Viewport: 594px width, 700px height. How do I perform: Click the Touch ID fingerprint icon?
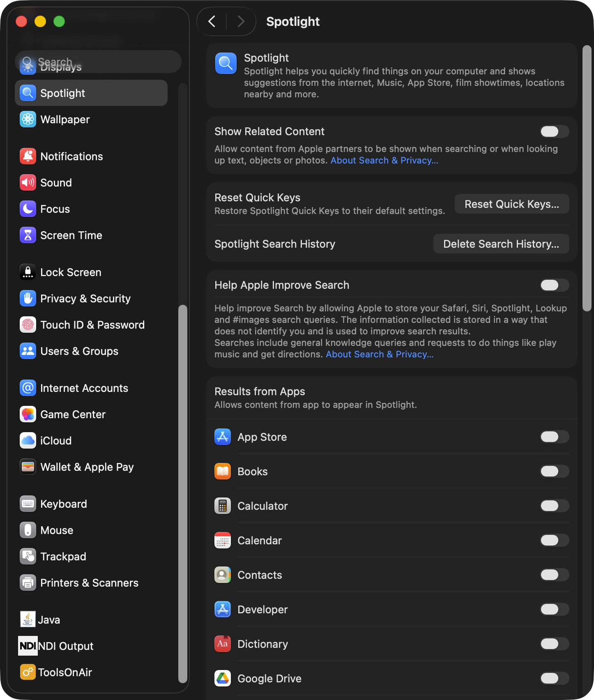click(28, 325)
